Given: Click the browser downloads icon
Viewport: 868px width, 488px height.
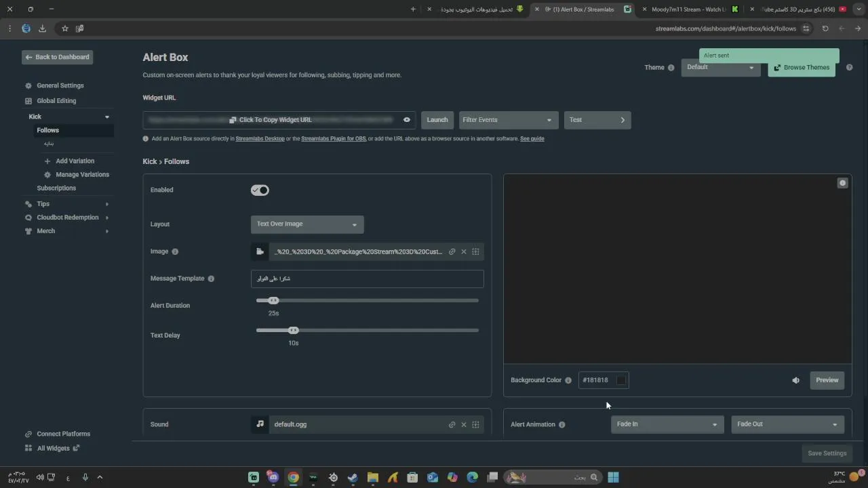Looking at the screenshot, I should tap(42, 28).
